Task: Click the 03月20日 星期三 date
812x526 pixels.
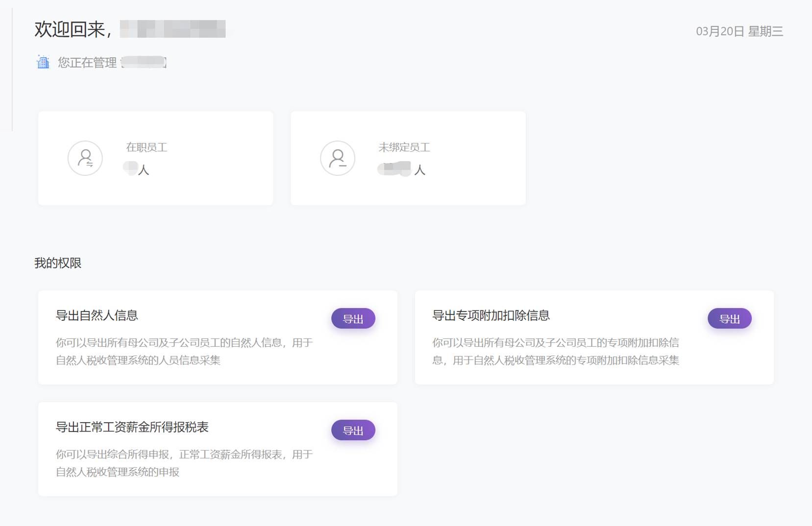Action: coord(739,31)
